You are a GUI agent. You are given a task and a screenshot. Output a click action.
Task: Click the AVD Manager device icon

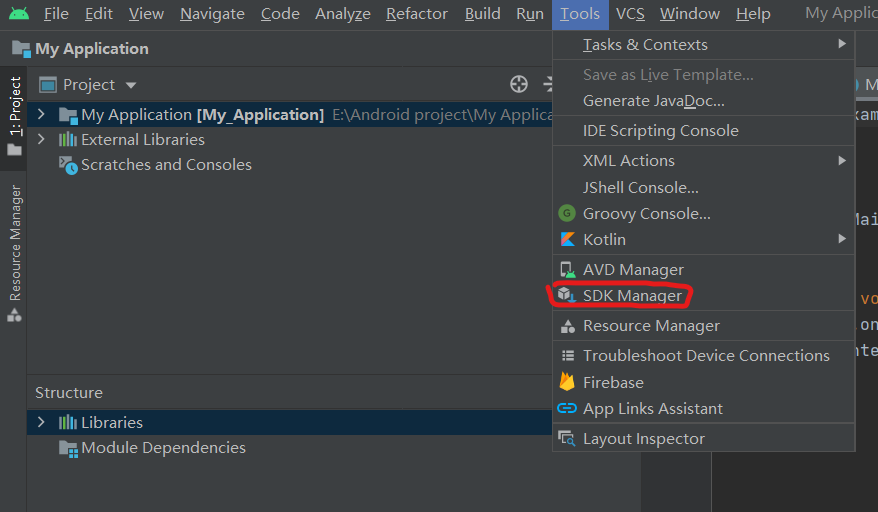[568, 270]
